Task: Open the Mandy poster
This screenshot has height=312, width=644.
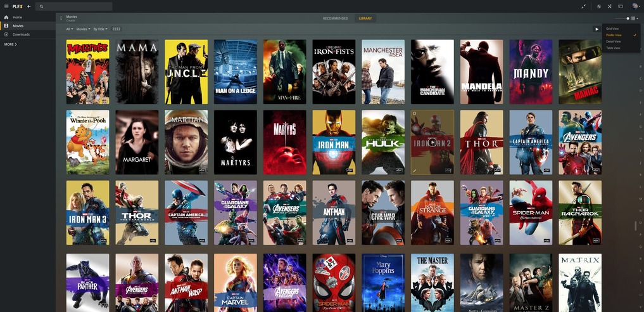Action: [x=531, y=72]
